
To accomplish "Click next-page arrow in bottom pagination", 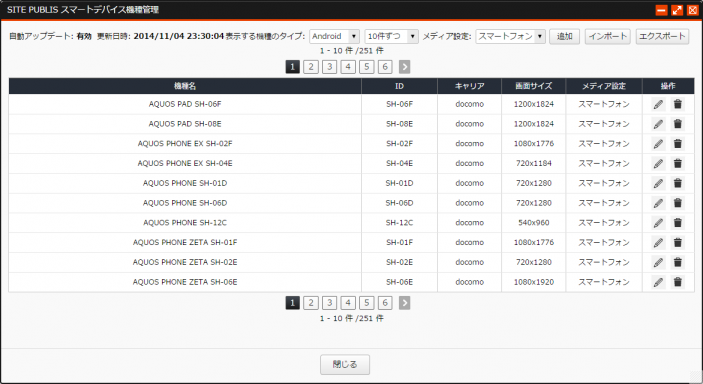I will (x=404, y=303).
